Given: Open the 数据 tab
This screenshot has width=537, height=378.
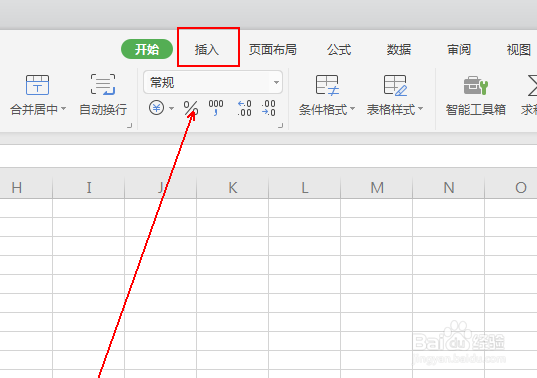Looking at the screenshot, I should pyautogui.click(x=399, y=50).
